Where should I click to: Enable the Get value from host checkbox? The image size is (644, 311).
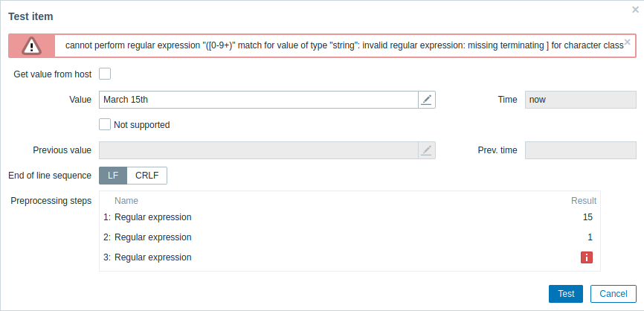[x=105, y=74]
